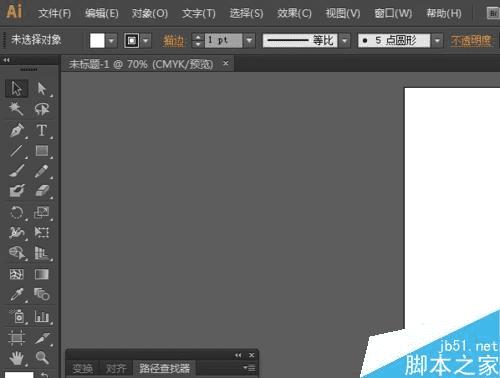The image size is (500, 378).
Task: Swap fill and stroke colors arrow
Action: (x=45, y=374)
